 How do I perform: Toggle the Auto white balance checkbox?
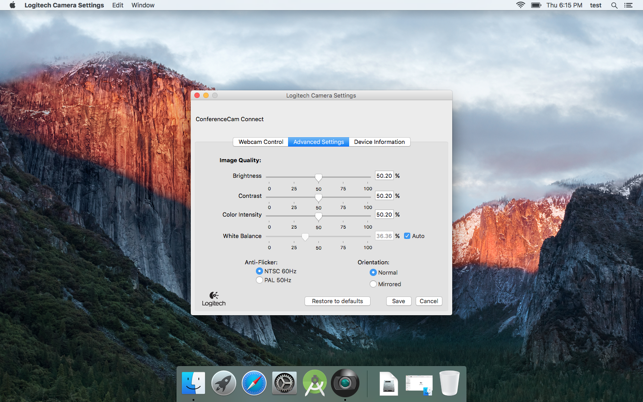pyautogui.click(x=407, y=236)
